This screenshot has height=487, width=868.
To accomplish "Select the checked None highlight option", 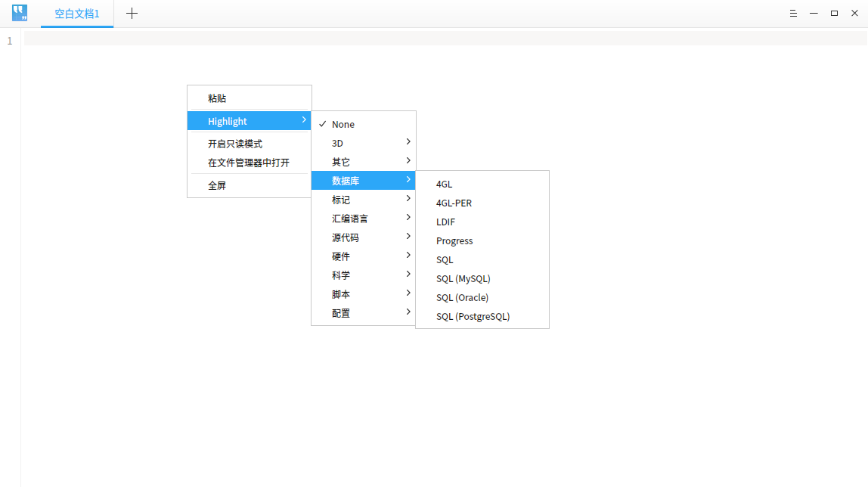I will [363, 124].
